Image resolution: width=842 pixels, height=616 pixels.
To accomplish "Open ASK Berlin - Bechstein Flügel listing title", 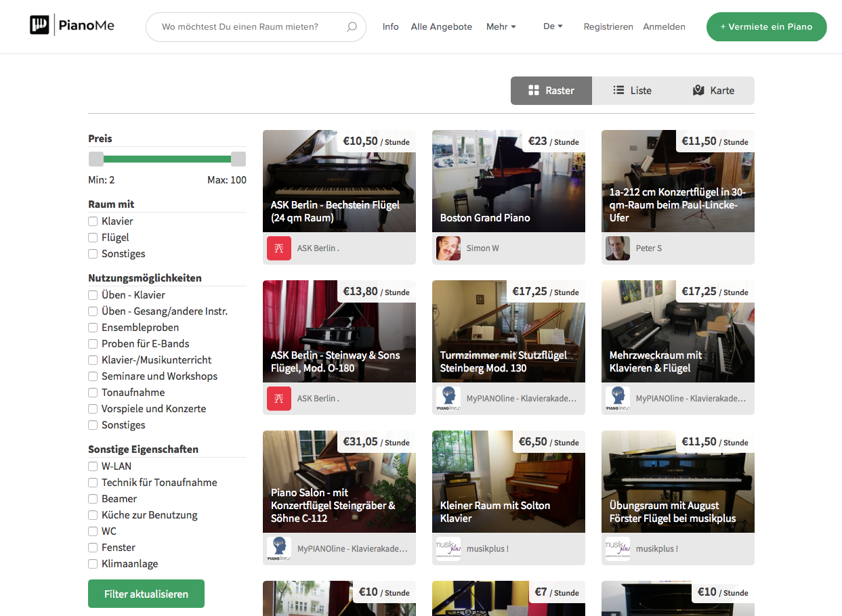I will (335, 211).
